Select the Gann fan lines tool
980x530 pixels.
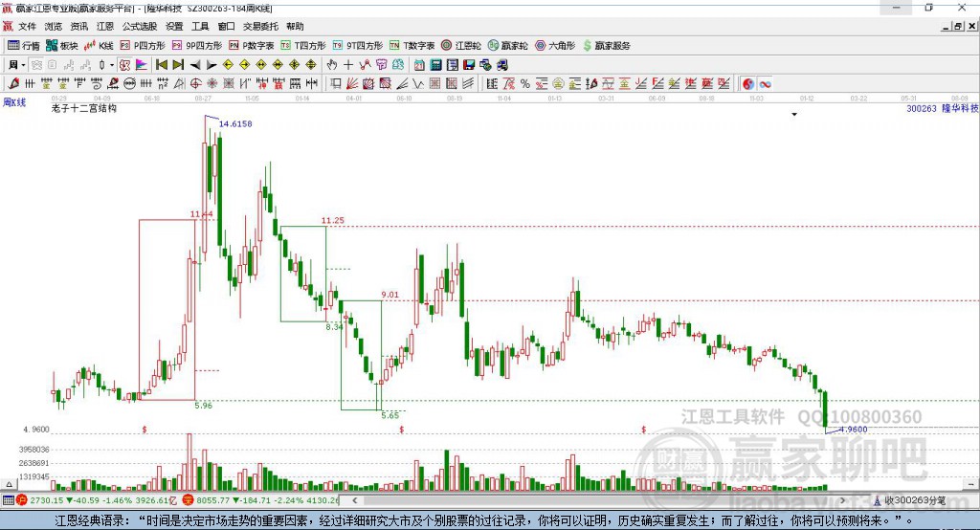tap(352, 84)
